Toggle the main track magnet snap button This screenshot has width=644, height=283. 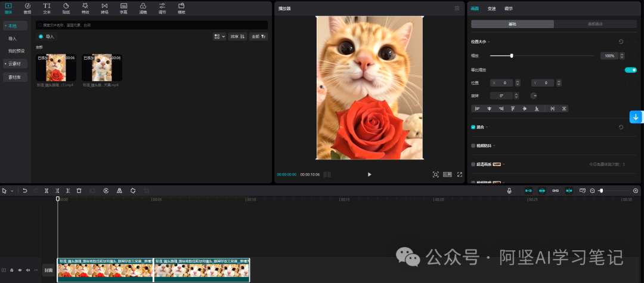[x=528, y=191]
